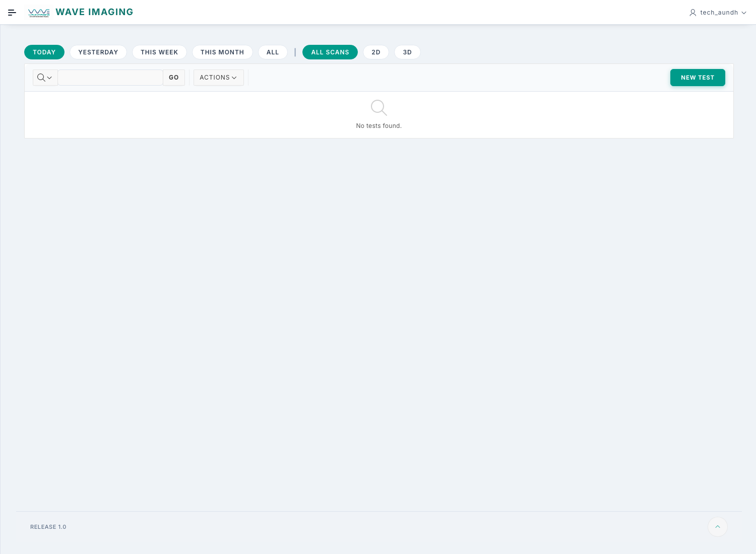The image size is (756, 554).
Task: Create a New Test
Action: tap(697, 78)
